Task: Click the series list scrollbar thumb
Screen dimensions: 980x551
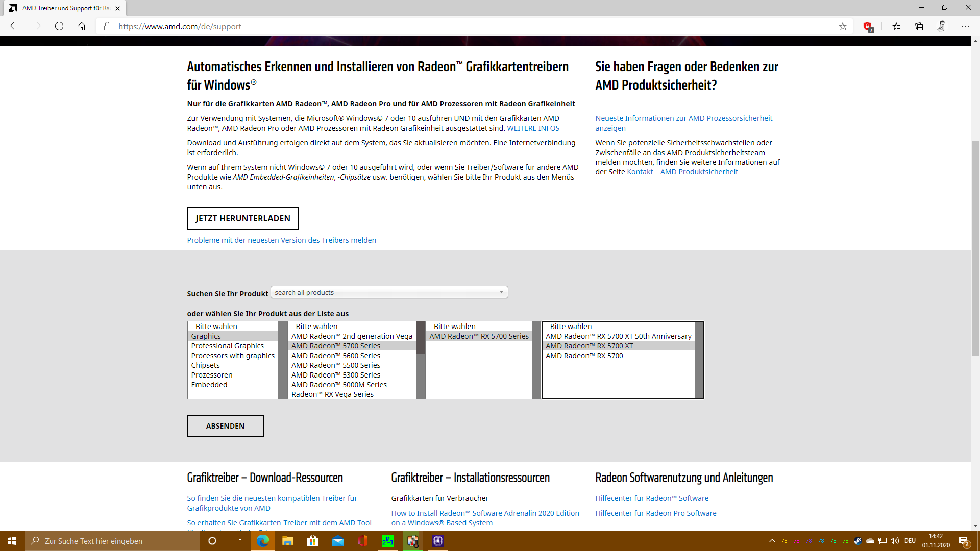Action: tap(421, 338)
